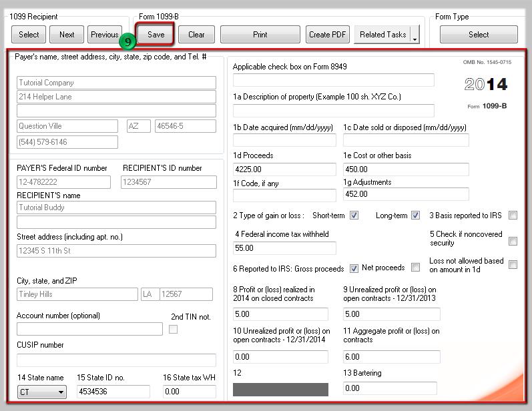
Task: Click CUSIP number field
Action: [116, 360]
